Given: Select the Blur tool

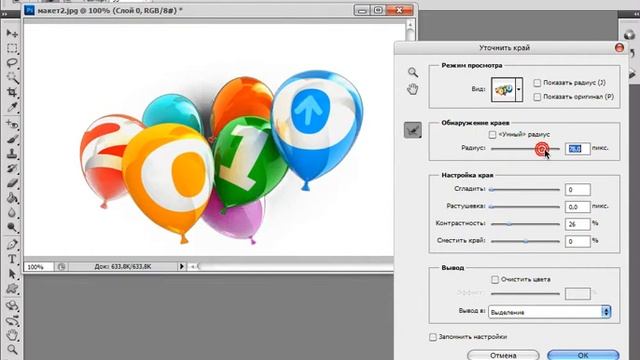Looking at the screenshot, I should (12, 213).
